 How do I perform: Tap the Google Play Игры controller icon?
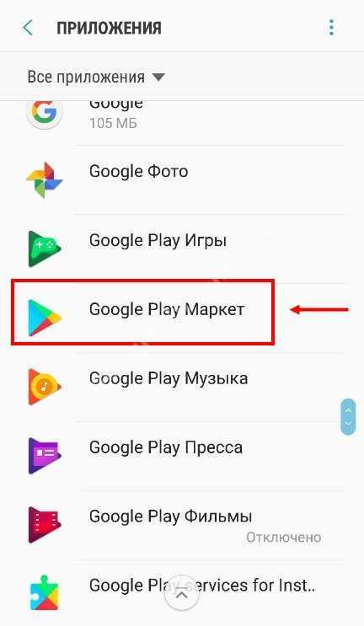point(45,249)
